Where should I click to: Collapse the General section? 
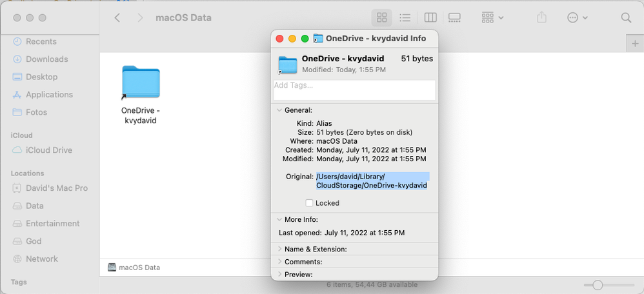(279, 110)
